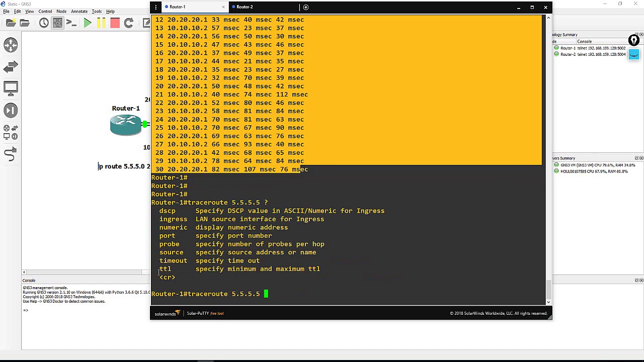Close the Router-1 terminal tab
The image size is (644, 362).
click(x=223, y=7)
